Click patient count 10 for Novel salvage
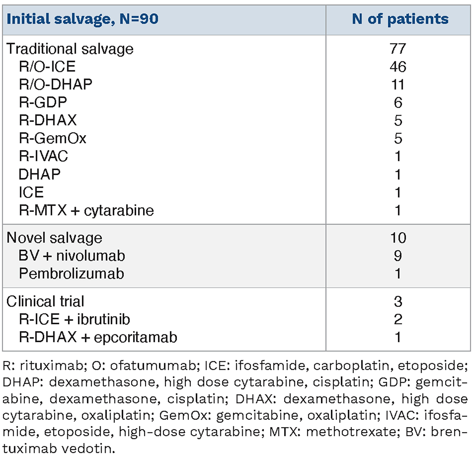The height and width of the screenshot is (464, 476). click(398, 238)
